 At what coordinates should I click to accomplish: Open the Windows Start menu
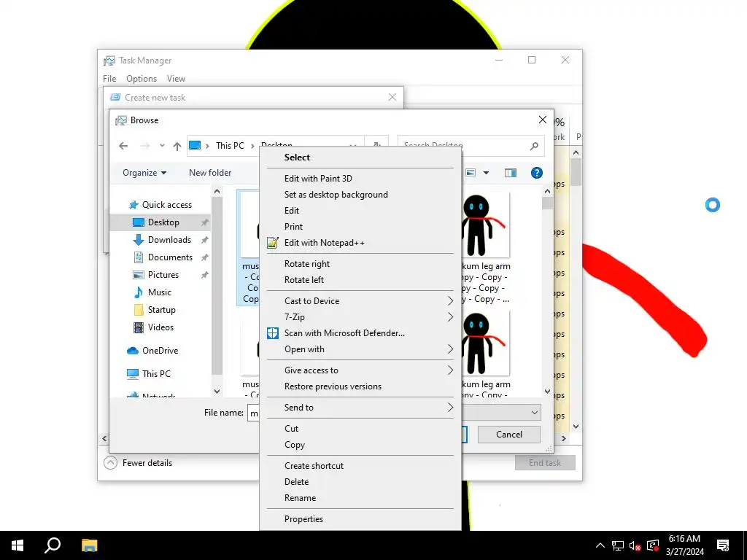[18, 545]
